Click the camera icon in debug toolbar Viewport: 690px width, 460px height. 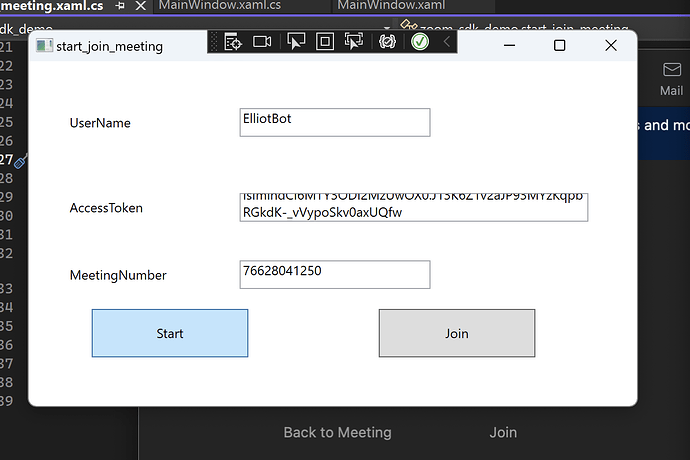point(262,42)
